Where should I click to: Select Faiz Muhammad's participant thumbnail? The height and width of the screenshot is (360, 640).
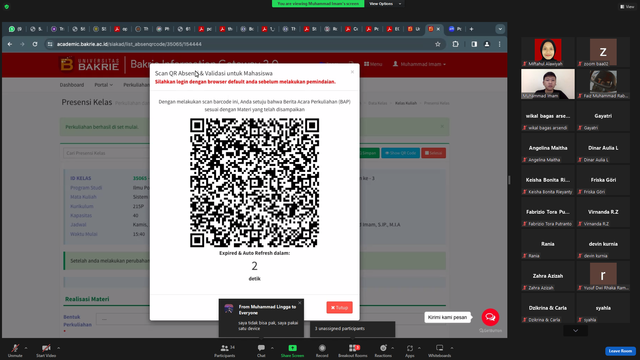[603, 84]
